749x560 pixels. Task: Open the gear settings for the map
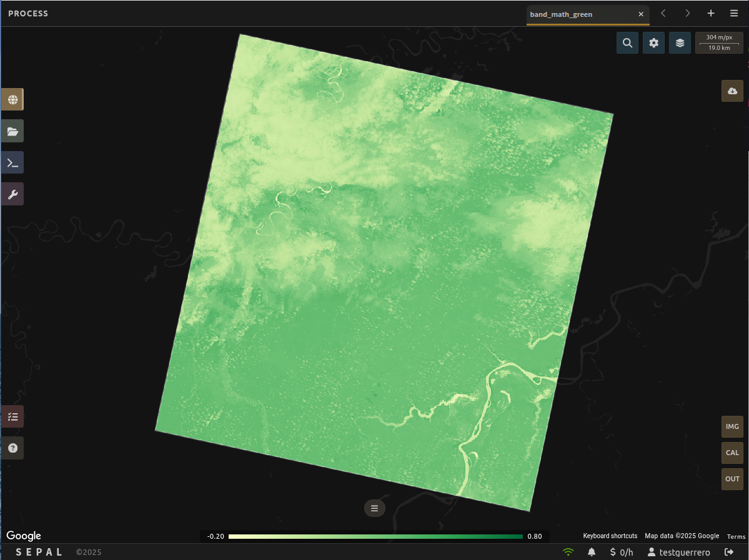point(653,43)
